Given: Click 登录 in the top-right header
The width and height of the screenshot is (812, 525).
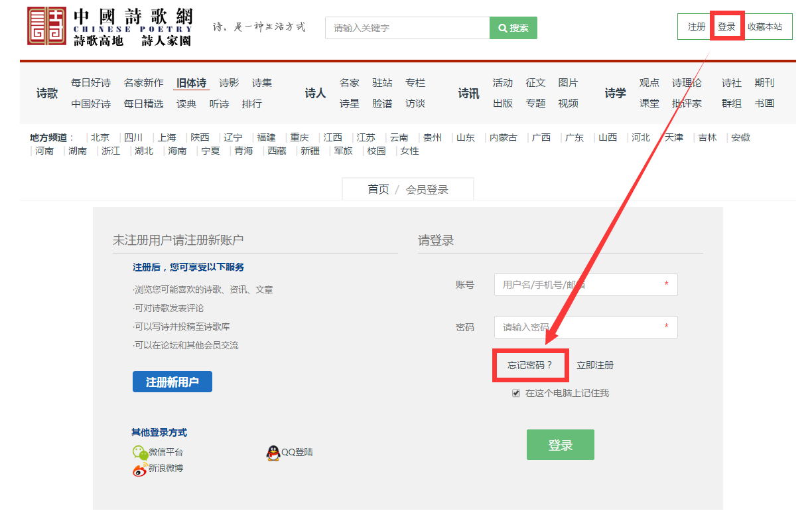Looking at the screenshot, I should [x=726, y=27].
